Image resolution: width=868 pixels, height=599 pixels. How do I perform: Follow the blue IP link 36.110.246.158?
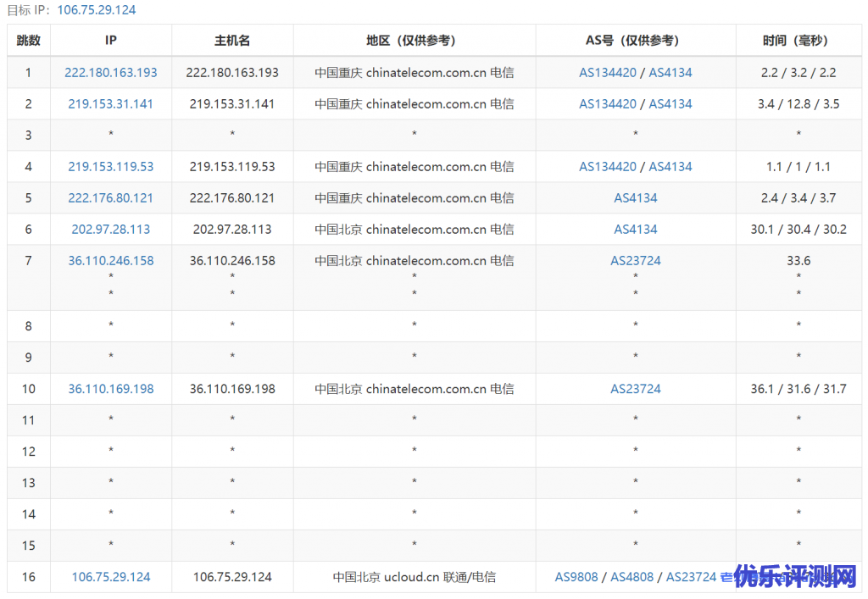tap(111, 261)
